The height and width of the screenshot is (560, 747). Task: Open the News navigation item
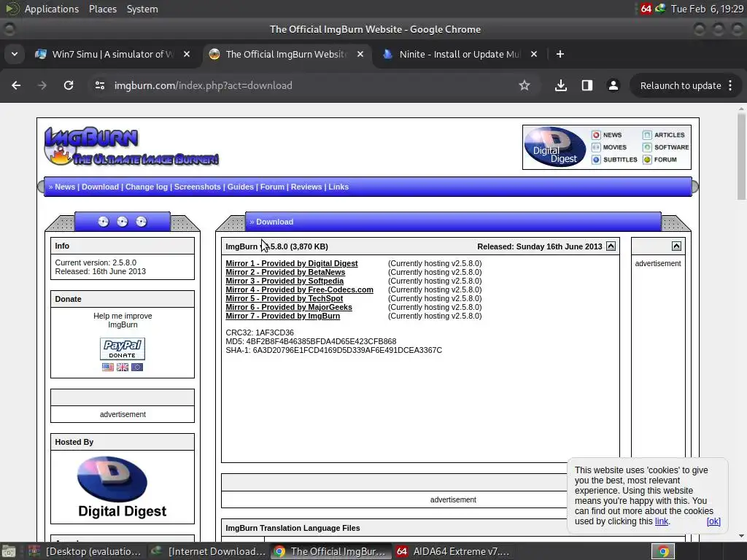coord(65,187)
